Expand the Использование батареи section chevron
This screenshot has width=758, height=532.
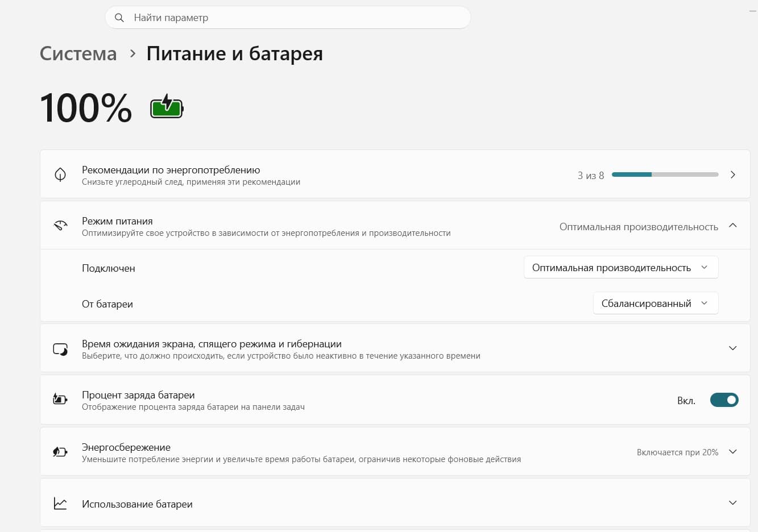733,503
